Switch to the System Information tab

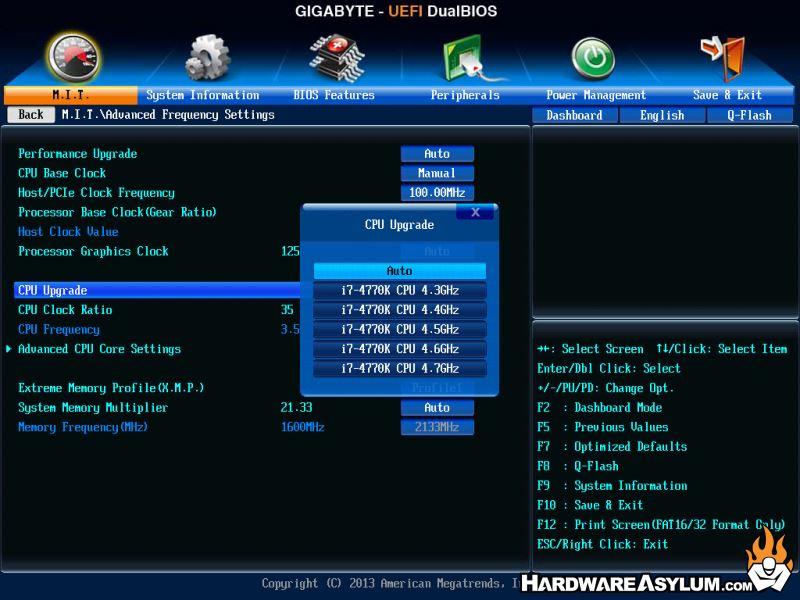point(203,95)
